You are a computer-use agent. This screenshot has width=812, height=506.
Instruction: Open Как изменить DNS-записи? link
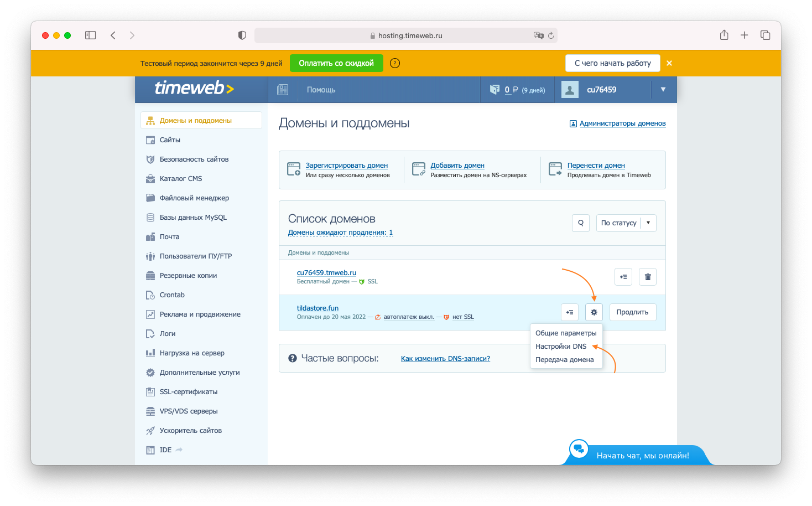[445, 359]
